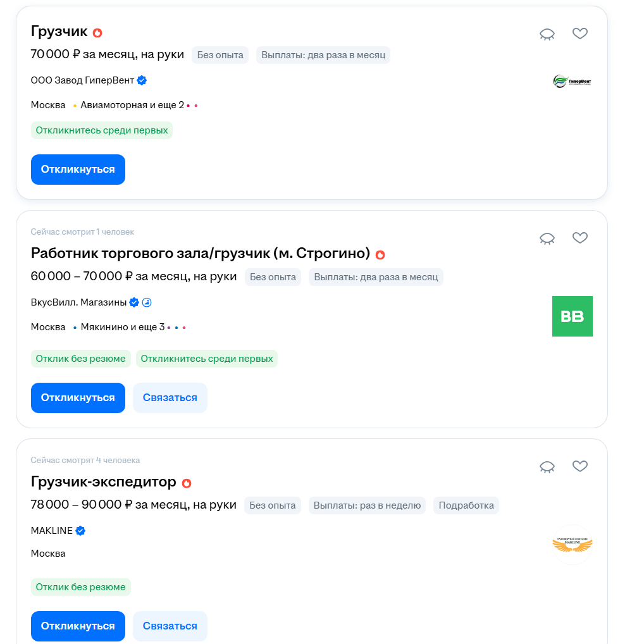Click the green ВВ ВкусВилл logo
The height and width of the screenshot is (644, 644).
[572, 316]
